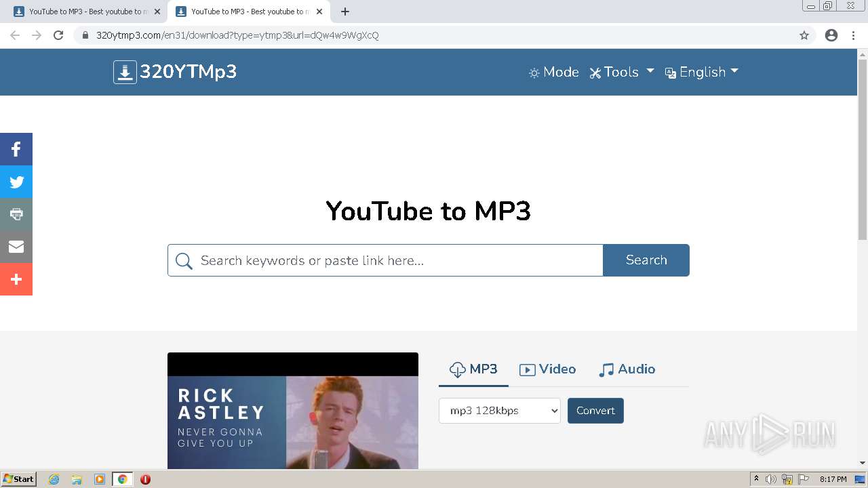Go back with browser back arrow

coord(15,35)
